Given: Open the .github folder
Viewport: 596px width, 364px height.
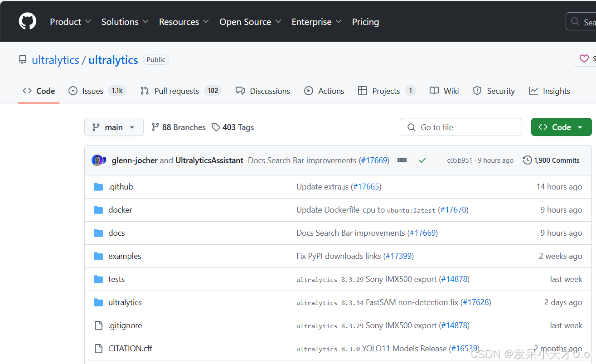Looking at the screenshot, I should pyautogui.click(x=121, y=187).
